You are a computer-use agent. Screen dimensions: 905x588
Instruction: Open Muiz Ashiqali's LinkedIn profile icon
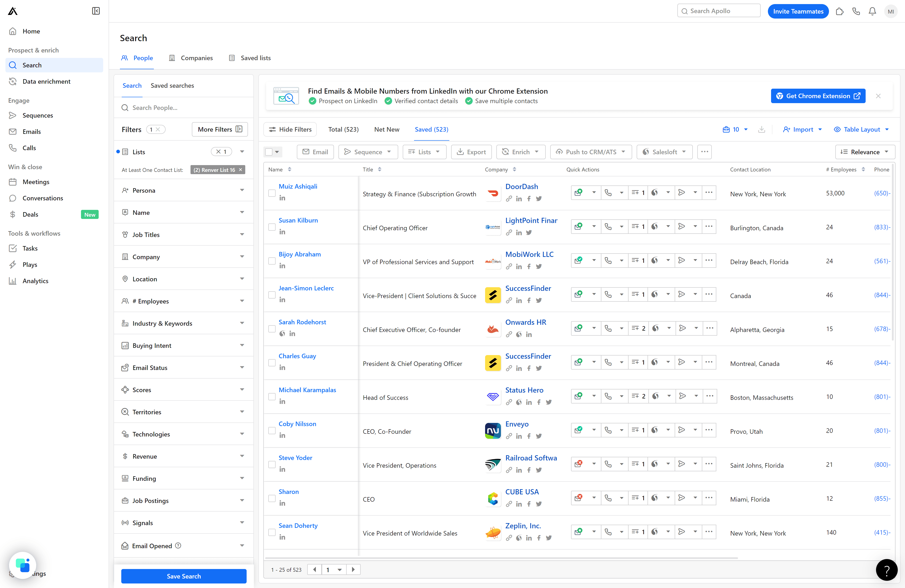click(x=282, y=198)
